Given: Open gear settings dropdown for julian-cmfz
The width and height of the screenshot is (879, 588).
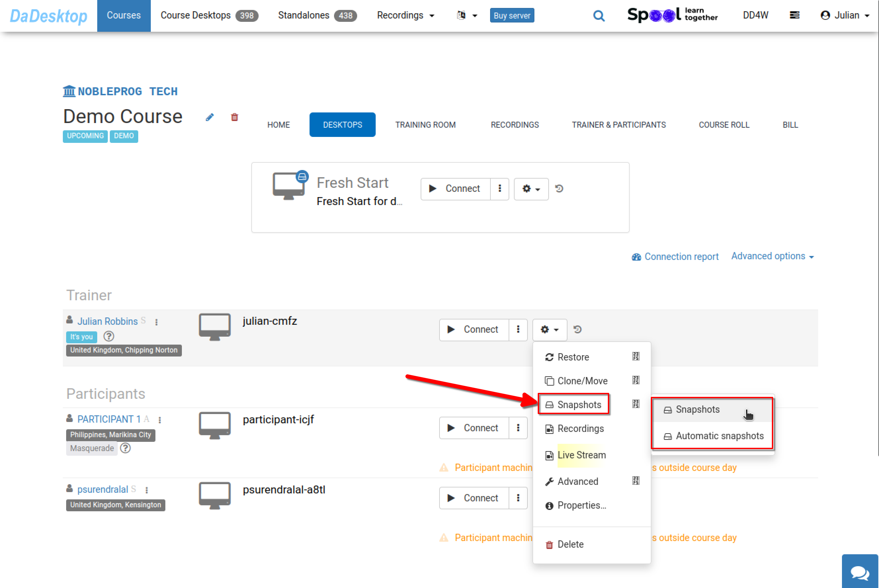Looking at the screenshot, I should 548,329.
